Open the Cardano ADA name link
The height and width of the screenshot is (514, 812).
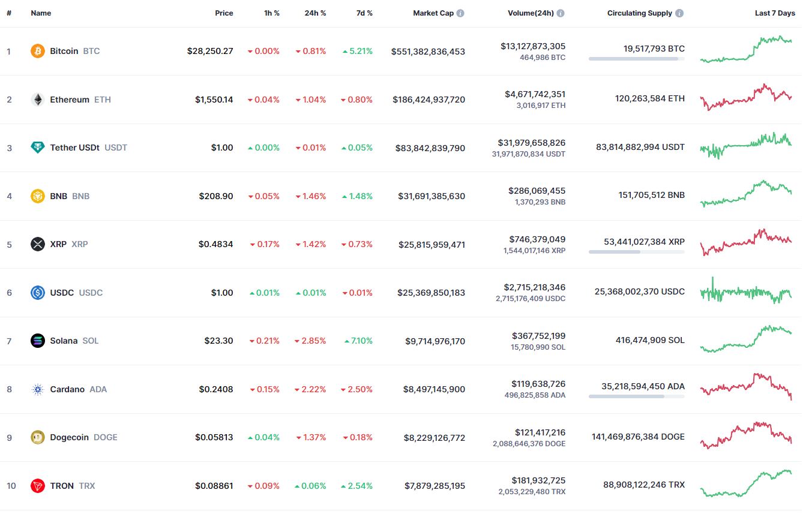(x=78, y=389)
